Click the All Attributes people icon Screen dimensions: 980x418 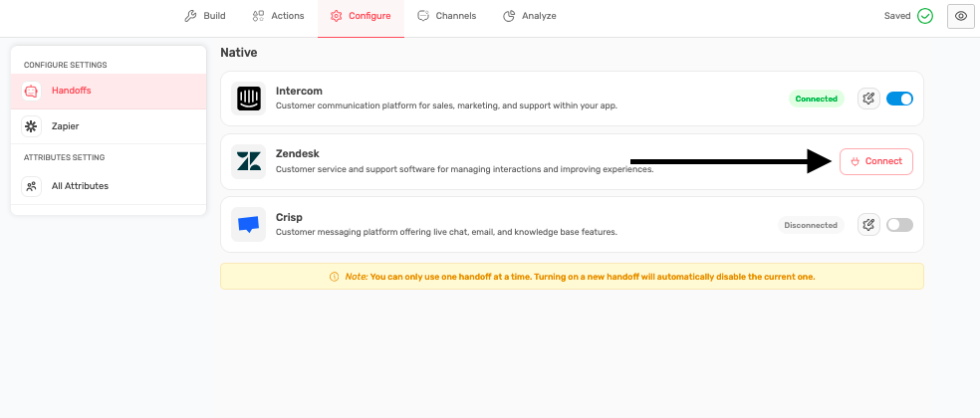(x=31, y=186)
